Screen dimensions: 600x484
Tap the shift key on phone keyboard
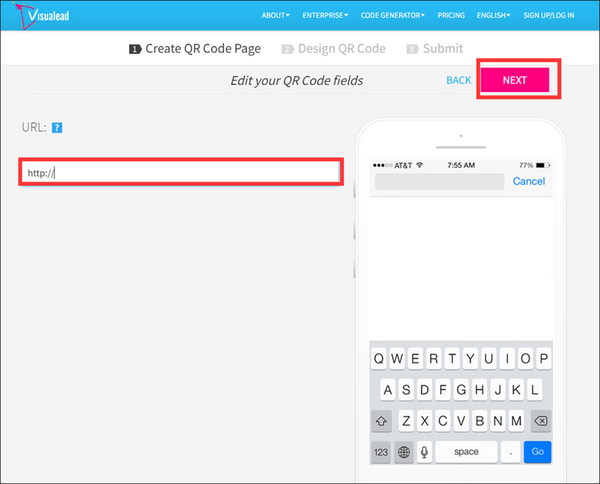(x=381, y=420)
